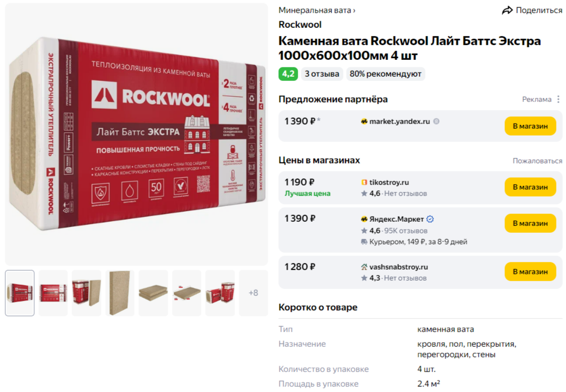Open the three-dot menu beside Реклама
Viewport: 566px width, 392px height.
[x=558, y=99]
